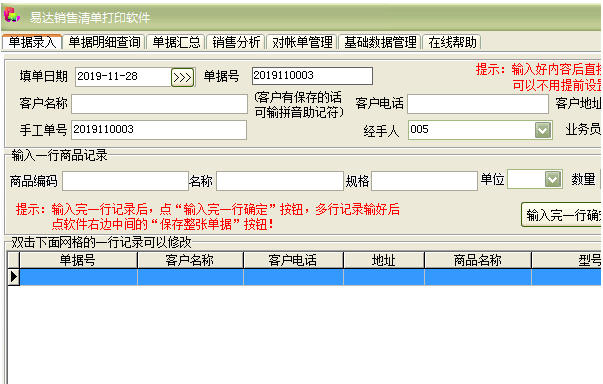The width and height of the screenshot is (603, 384).
Task: Expand the 单位 dropdown arrow
Action: click(x=553, y=180)
